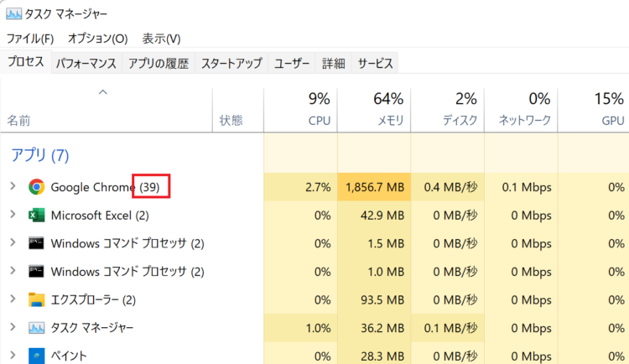Switch to the パフォーマンス tab
Viewport: 629px width, 364px height.
pos(86,63)
